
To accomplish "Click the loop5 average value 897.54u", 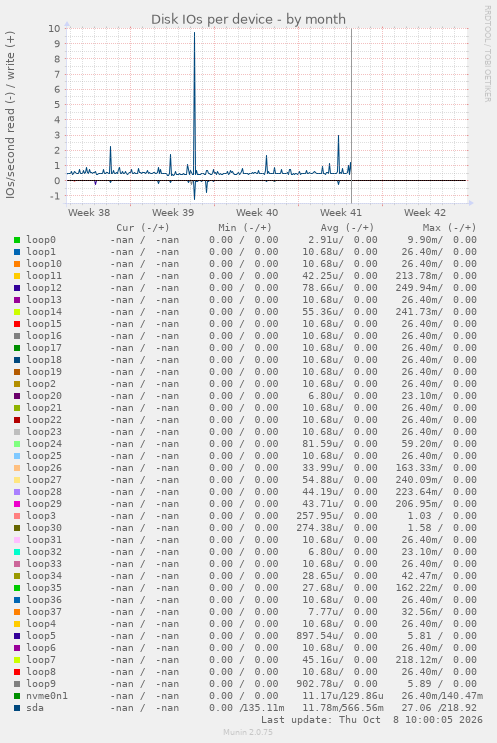I will tap(320, 636).
